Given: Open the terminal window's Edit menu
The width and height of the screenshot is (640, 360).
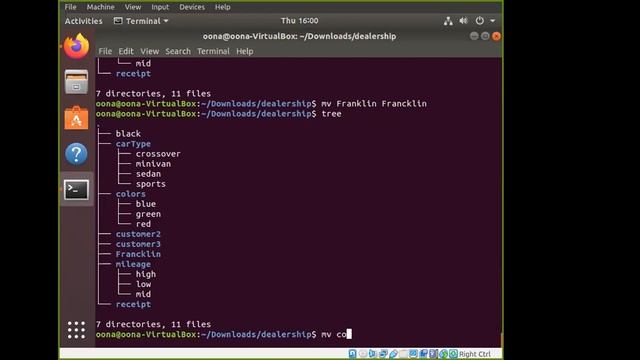Looking at the screenshot, I should pyautogui.click(x=126, y=51).
